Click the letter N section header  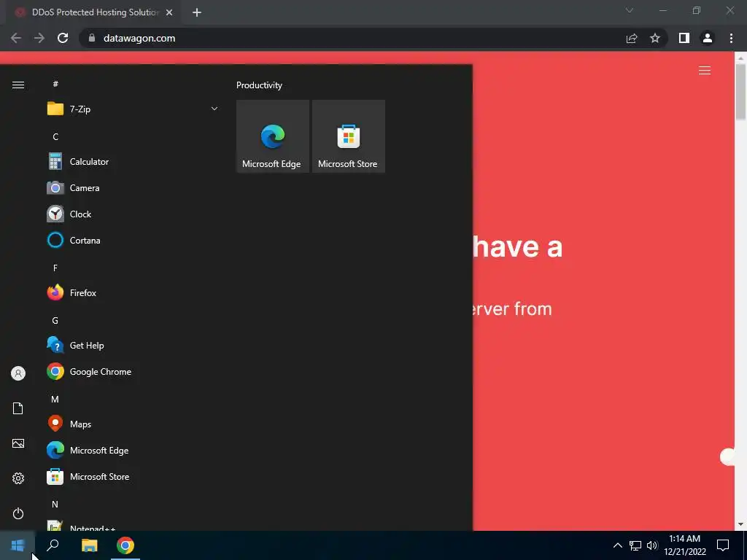[55, 504]
